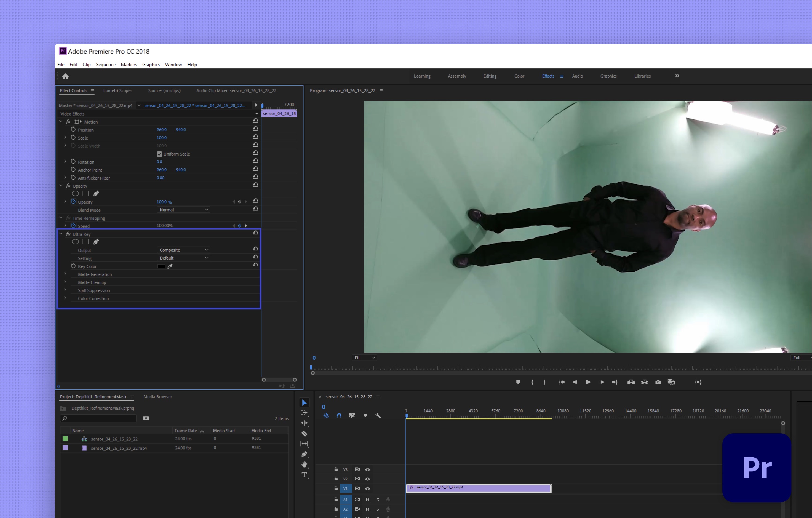Viewport: 812px width, 518px height.
Task: Switch to the Color workspace
Action: 519,76
